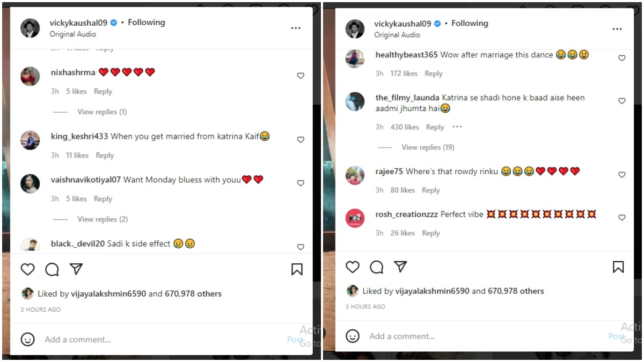Show View replies (1) under nixhashrma
Screen dimensions: 644x362
coord(102,112)
